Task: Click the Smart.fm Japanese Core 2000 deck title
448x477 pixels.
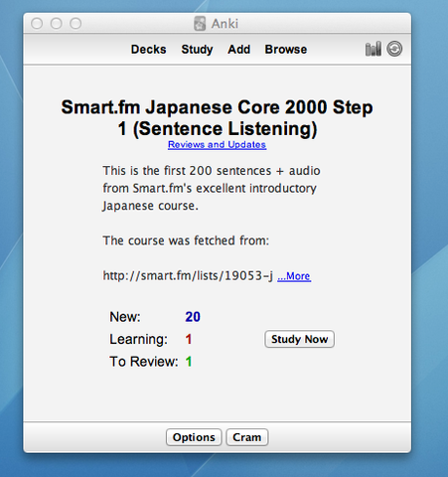Action: pos(217,118)
